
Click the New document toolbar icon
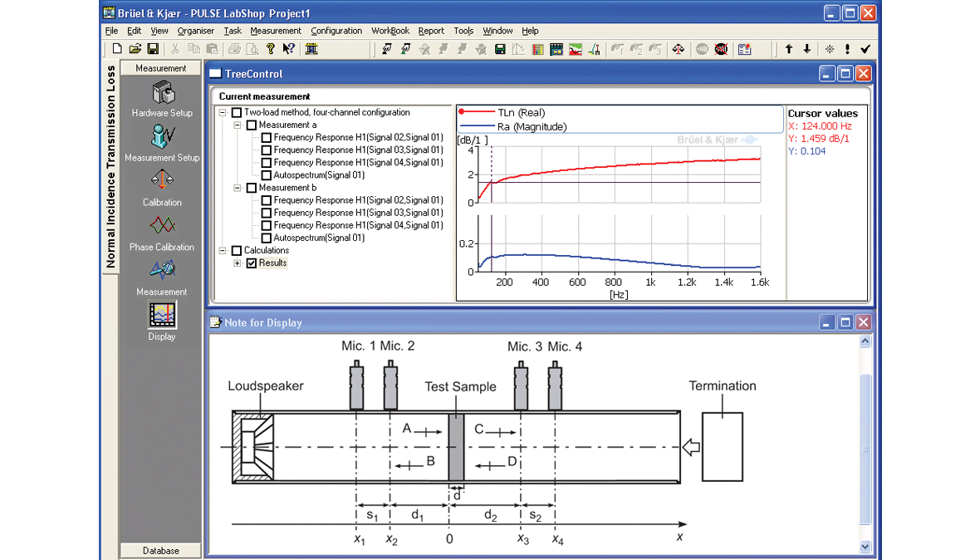pyautogui.click(x=117, y=50)
